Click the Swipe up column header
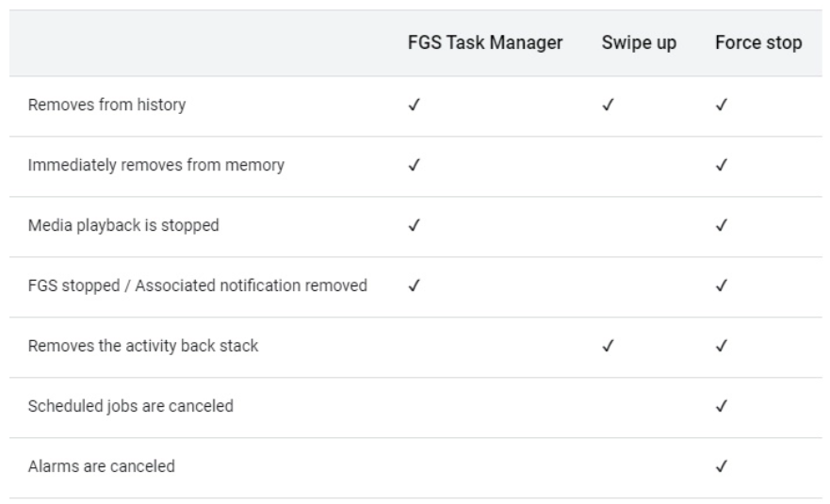This screenshot has height=504, width=830. pos(639,44)
